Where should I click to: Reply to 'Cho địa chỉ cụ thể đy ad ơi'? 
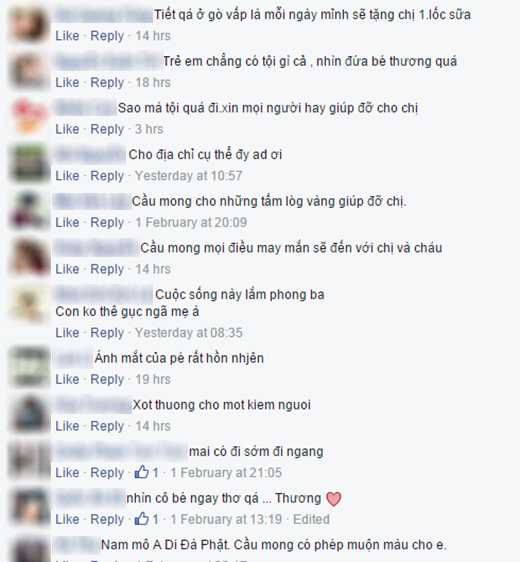107,175
